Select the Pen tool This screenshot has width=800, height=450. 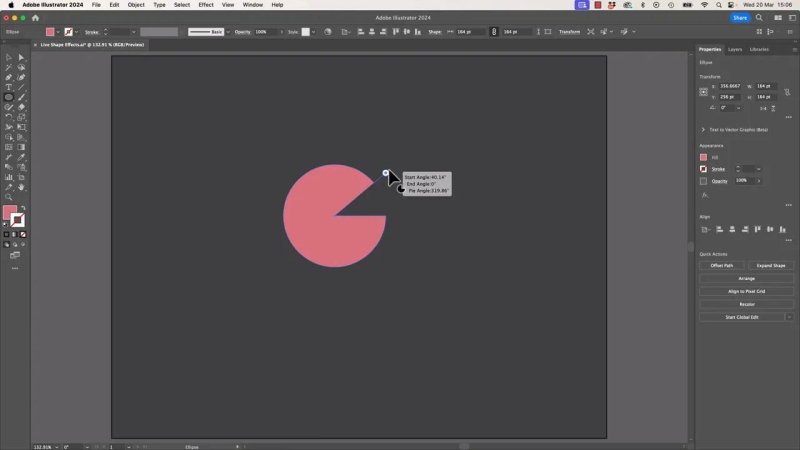[x=9, y=78]
